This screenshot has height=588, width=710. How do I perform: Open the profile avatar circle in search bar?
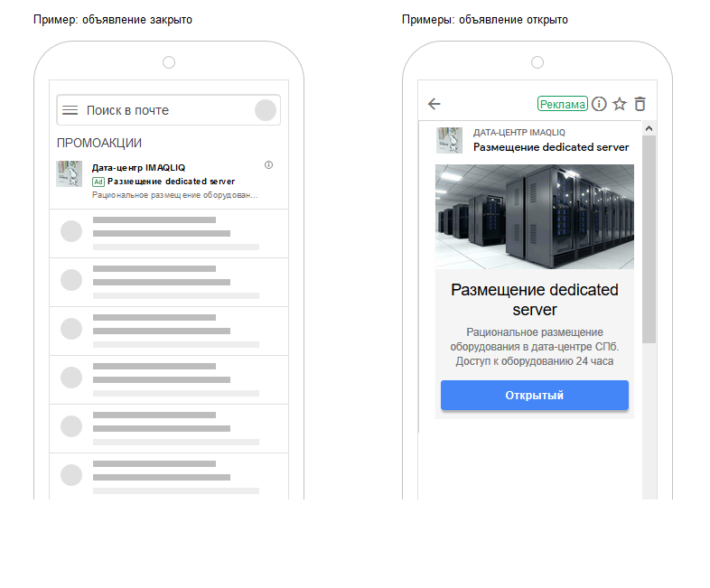click(266, 110)
